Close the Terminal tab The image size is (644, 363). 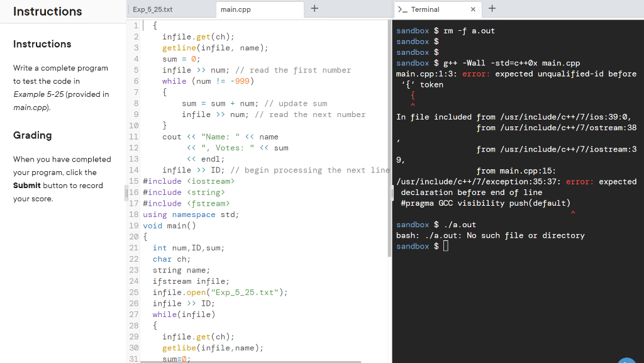point(475,9)
